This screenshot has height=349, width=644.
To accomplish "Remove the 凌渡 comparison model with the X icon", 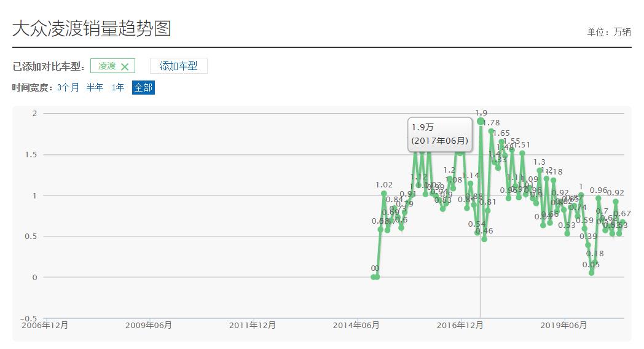I will pyautogui.click(x=125, y=67).
